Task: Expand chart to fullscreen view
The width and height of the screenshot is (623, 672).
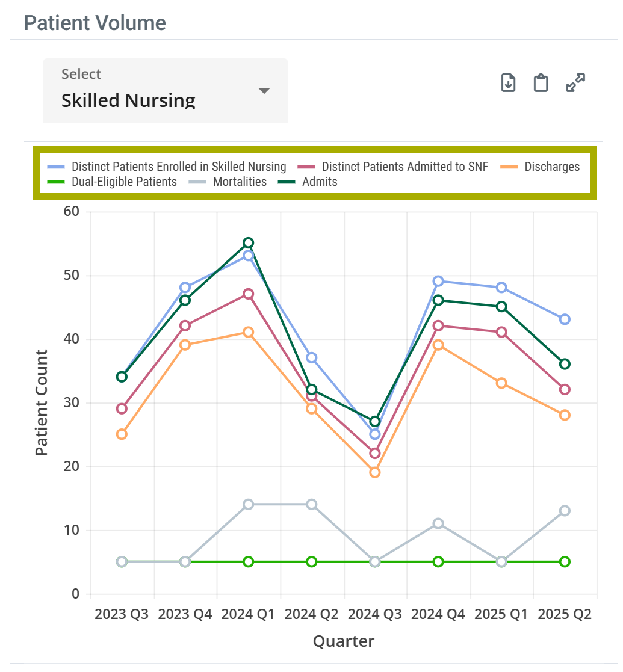Action: click(x=576, y=83)
